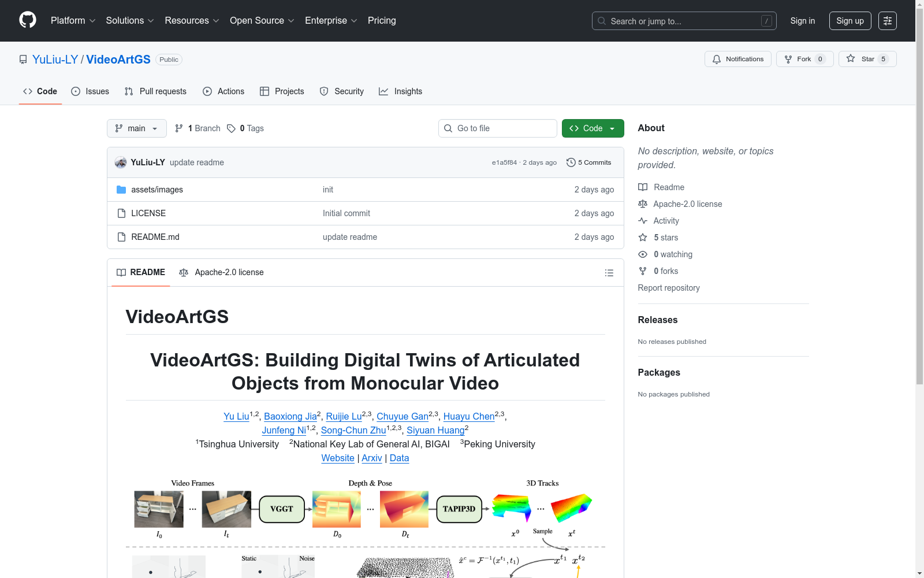Image resolution: width=924 pixels, height=578 pixels.
Task: Switch to the Projects tab
Action: (x=282, y=91)
